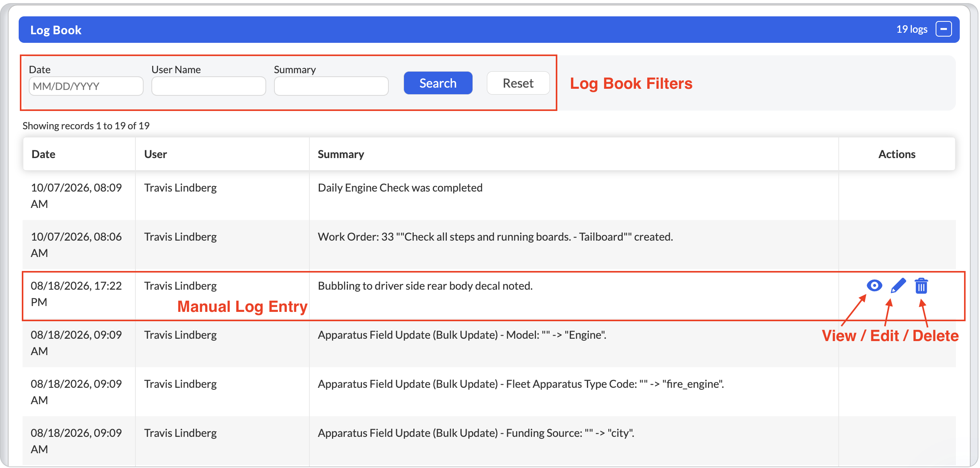Select 'Daily Engine Check was completed' summary
Screen dimensions: 980x468
(x=400, y=188)
